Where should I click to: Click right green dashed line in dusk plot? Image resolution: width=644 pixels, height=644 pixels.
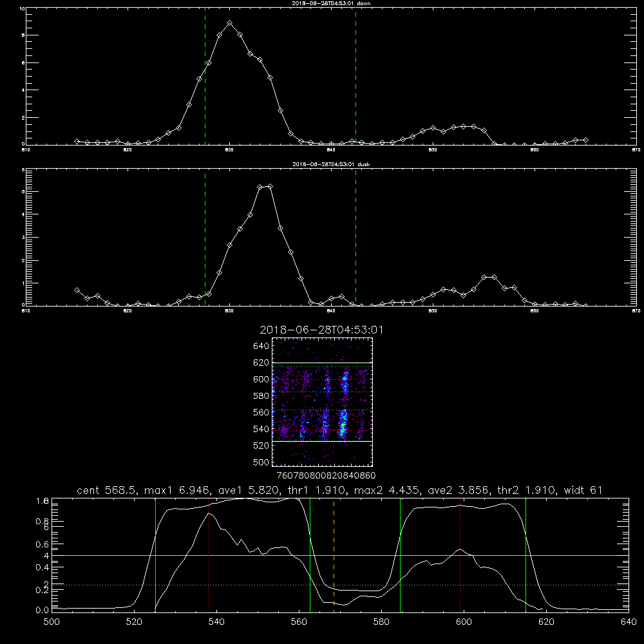[355, 237]
